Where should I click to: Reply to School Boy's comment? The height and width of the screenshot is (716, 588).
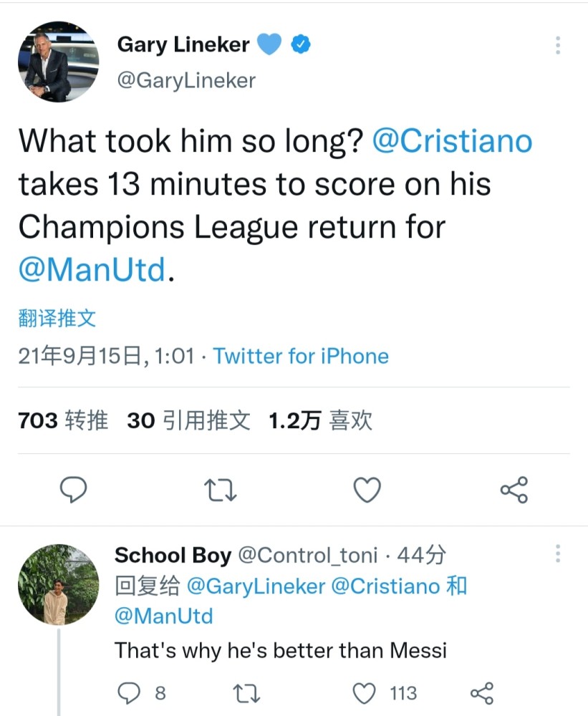[x=129, y=693]
